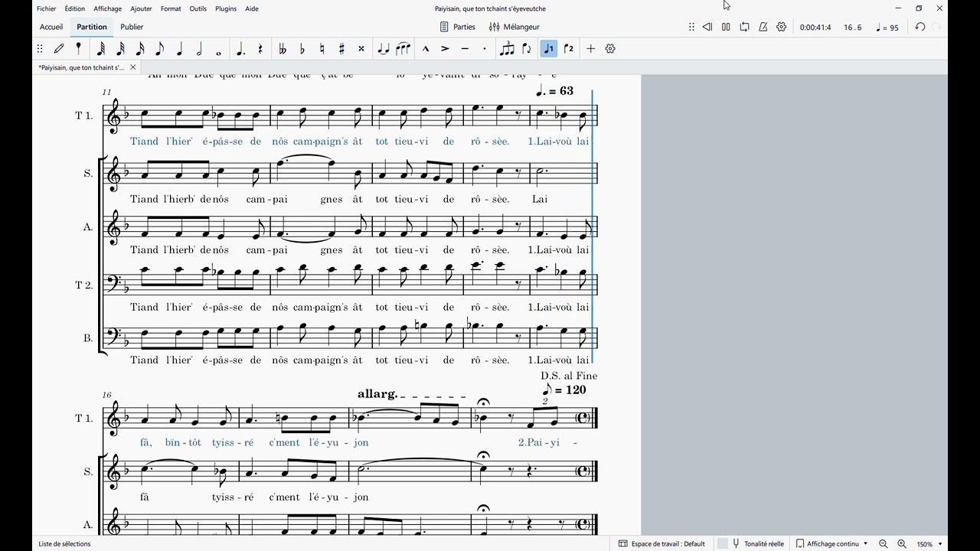Close the Paiyisain score tab
This screenshot has height=551, width=980.
click(x=132, y=67)
